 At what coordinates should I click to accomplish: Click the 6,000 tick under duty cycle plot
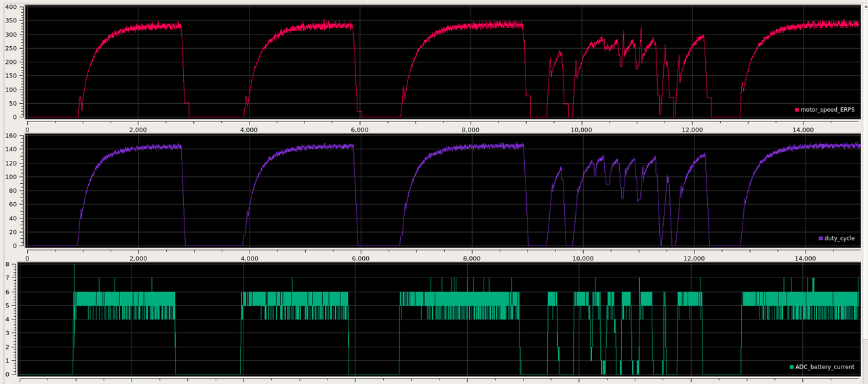360,258
